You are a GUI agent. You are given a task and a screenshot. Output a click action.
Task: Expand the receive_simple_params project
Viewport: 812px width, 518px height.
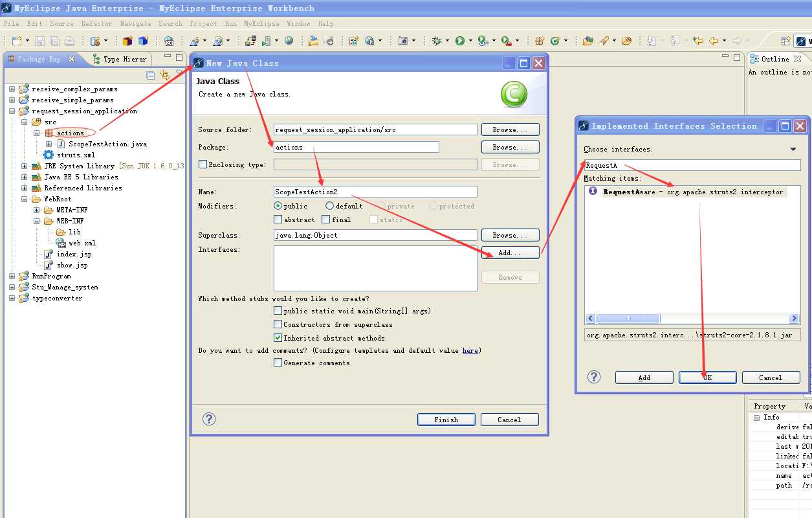point(12,100)
